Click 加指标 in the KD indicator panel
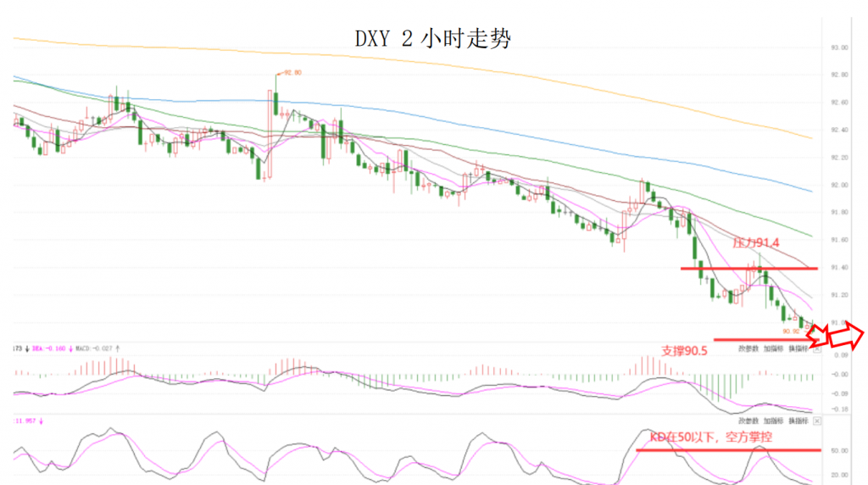Screen dimensions: 868x485 point(773,421)
